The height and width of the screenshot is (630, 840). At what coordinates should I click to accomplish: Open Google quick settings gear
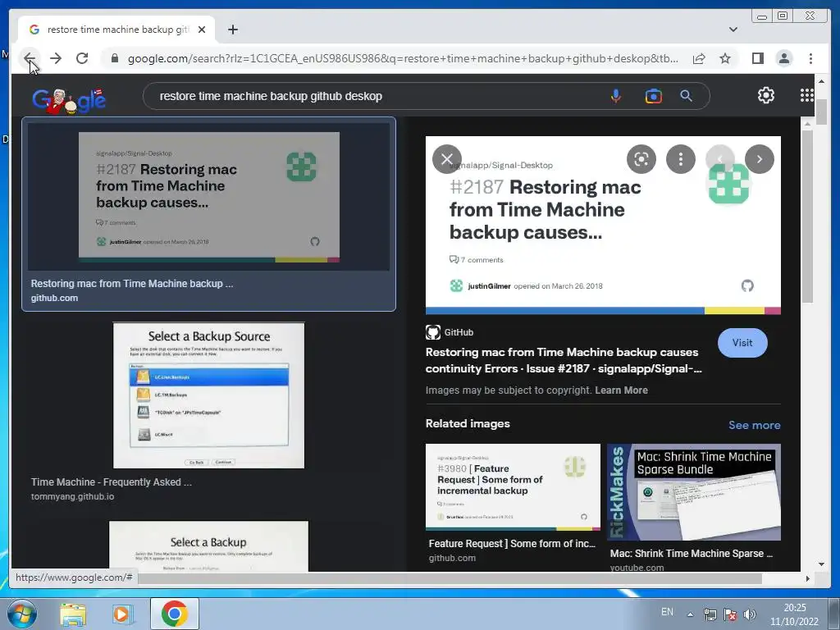click(765, 95)
